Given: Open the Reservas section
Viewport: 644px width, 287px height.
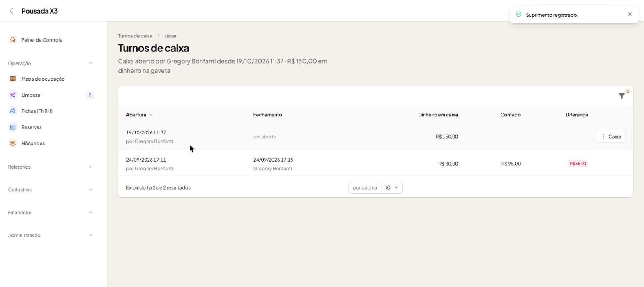Looking at the screenshot, I should (x=32, y=127).
